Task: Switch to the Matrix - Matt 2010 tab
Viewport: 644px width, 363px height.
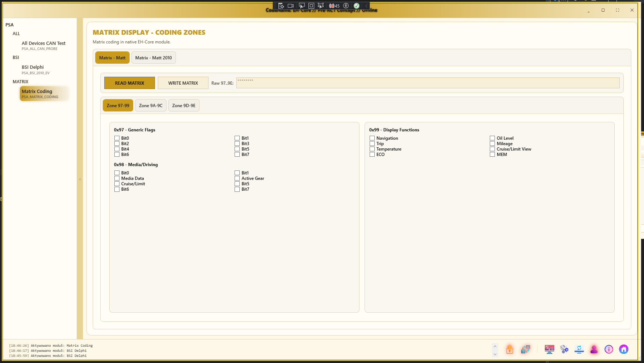Action: (x=153, y=58)
